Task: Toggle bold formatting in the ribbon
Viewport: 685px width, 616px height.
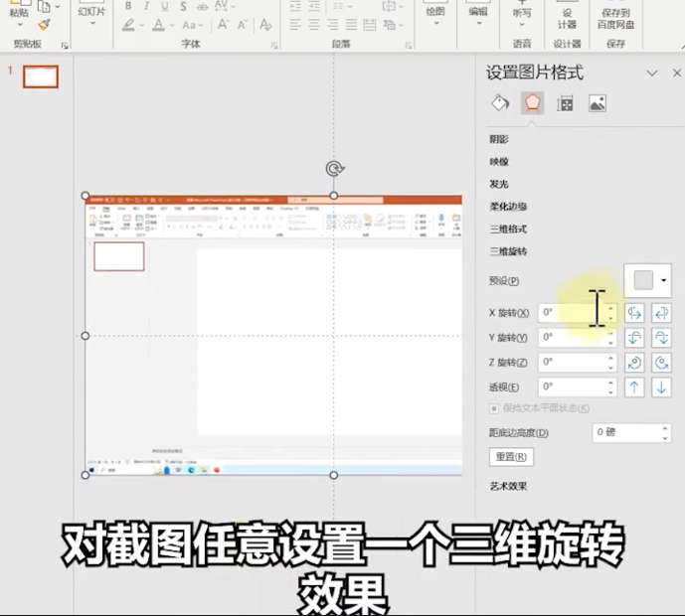Action: [x=128, y=6]
